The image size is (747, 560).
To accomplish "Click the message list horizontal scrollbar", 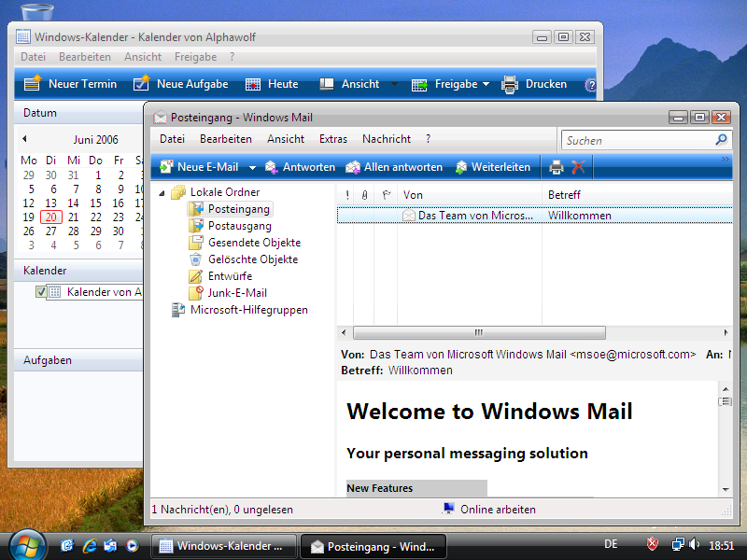I will (x=478, y=333).
